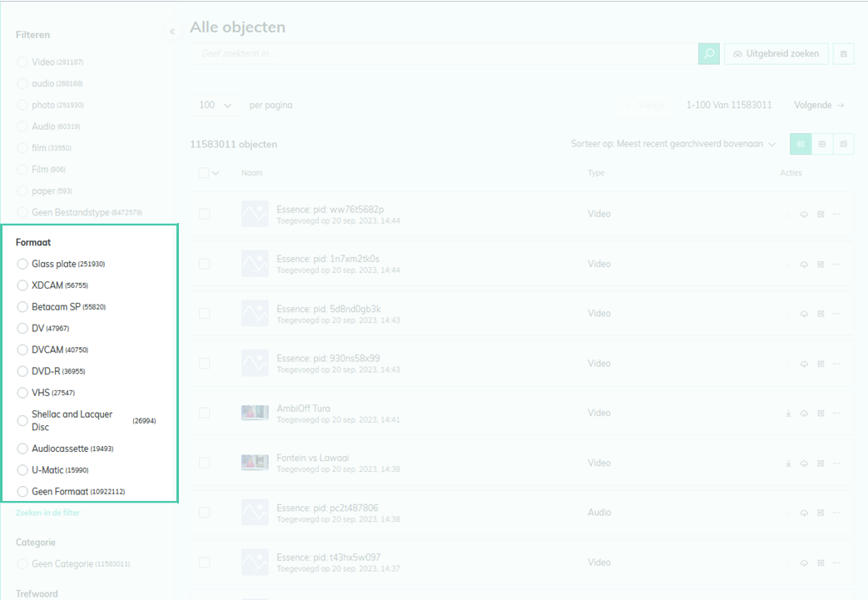
Task: Open more actions for ww76t5682p row
Action: (836, 214)
